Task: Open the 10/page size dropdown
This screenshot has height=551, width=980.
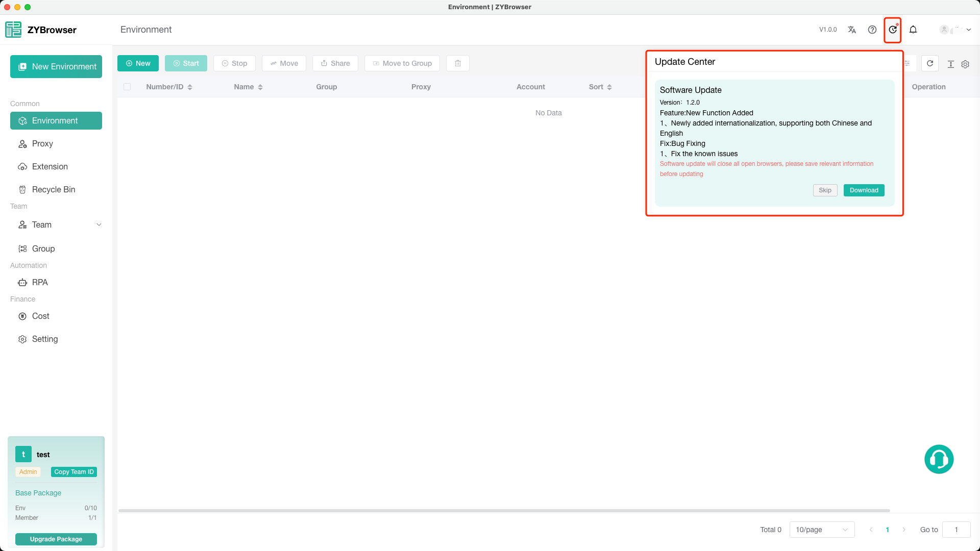Action: 822,530
